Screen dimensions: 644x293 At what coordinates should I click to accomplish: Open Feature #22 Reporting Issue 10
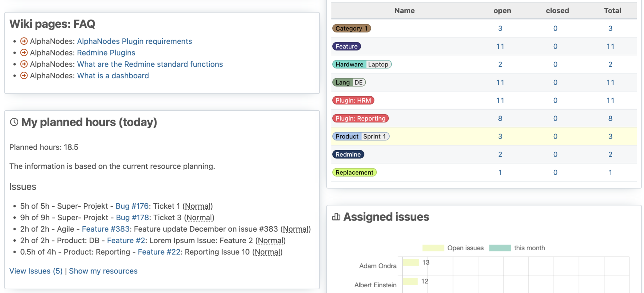click(159, 252)
